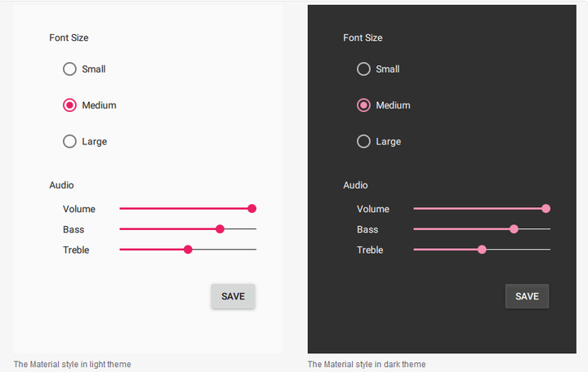
Task: Select Large radio button in dark theme
Action: [363, 141]
